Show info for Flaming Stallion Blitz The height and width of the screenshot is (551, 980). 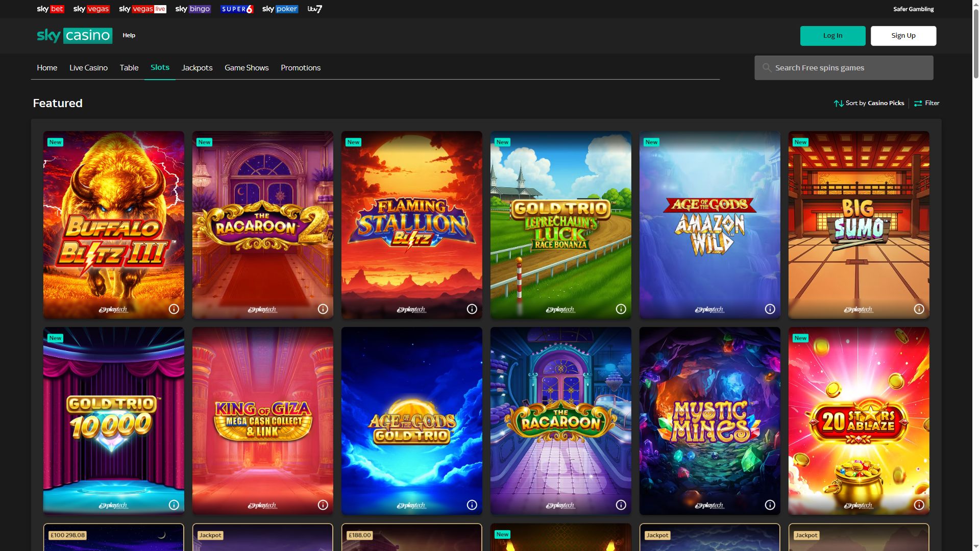pyautogui.click(x=472, y=309)
